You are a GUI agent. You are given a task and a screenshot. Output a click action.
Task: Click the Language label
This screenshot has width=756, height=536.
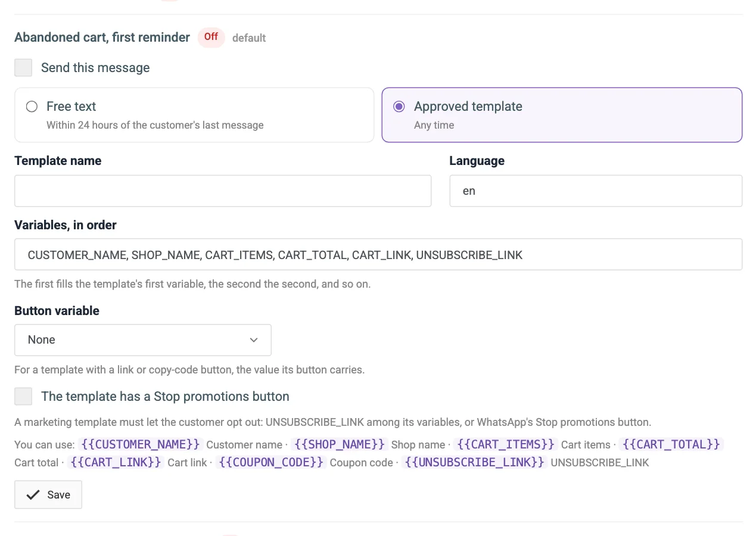point(477,161)
